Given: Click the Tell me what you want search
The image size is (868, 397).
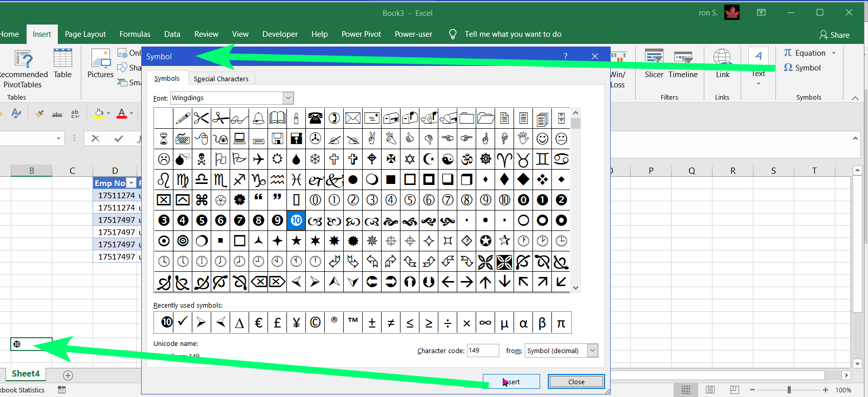Looking at the screenshot, I should (x=513, y=34).
